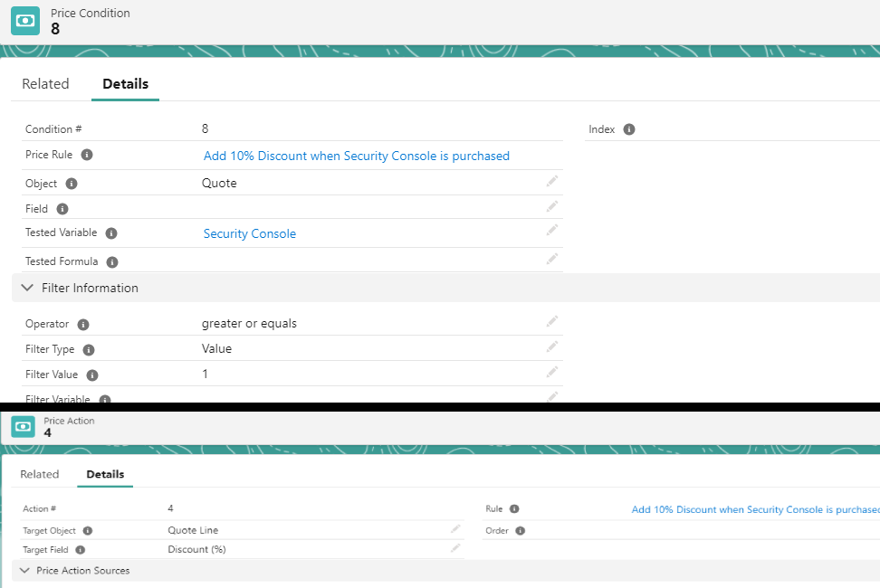Select Details tab on Price Condition
Viewport: 880px width, 588px height.
click(x=125, y=84)
